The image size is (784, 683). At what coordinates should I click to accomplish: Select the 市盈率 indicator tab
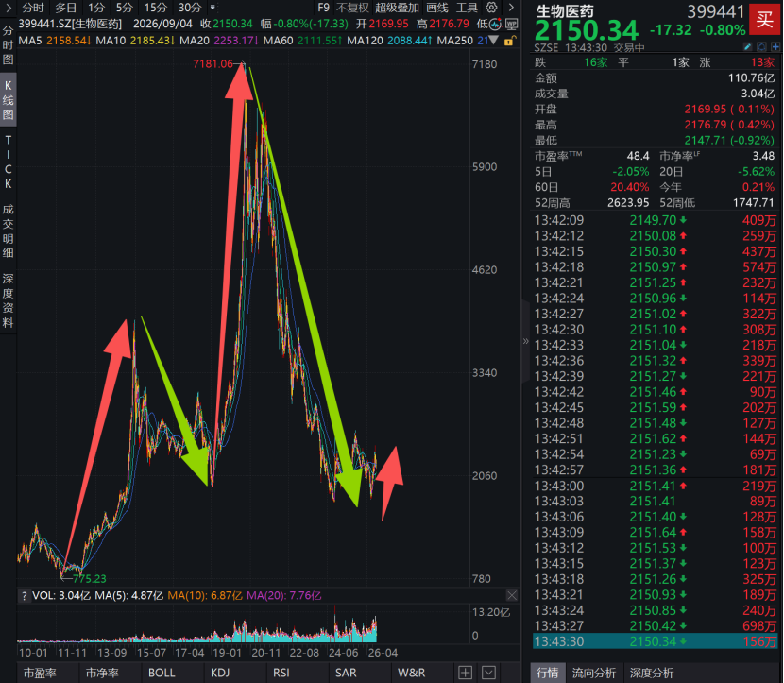tap(40, 673)
